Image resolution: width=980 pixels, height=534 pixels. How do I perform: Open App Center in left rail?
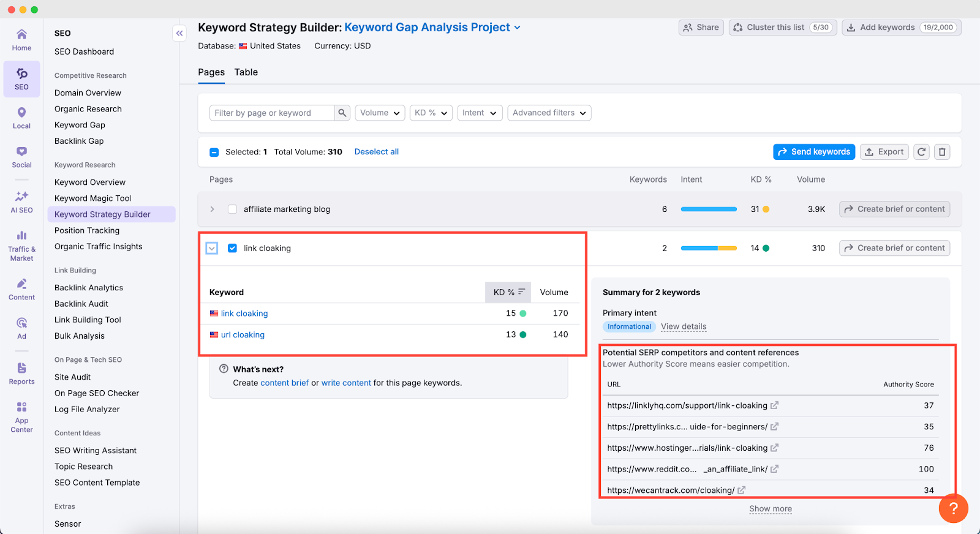[21, 416]
